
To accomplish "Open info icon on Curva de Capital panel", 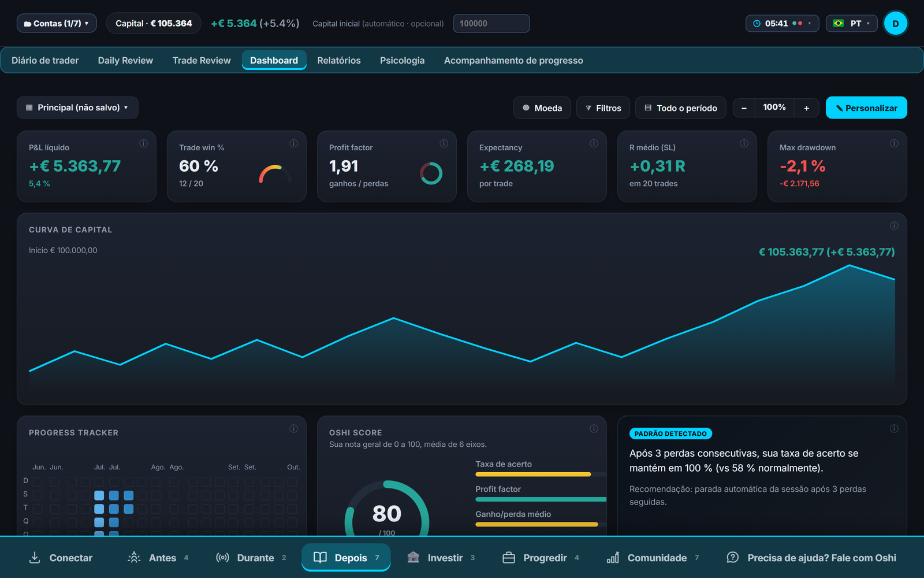I will [894, 225].
